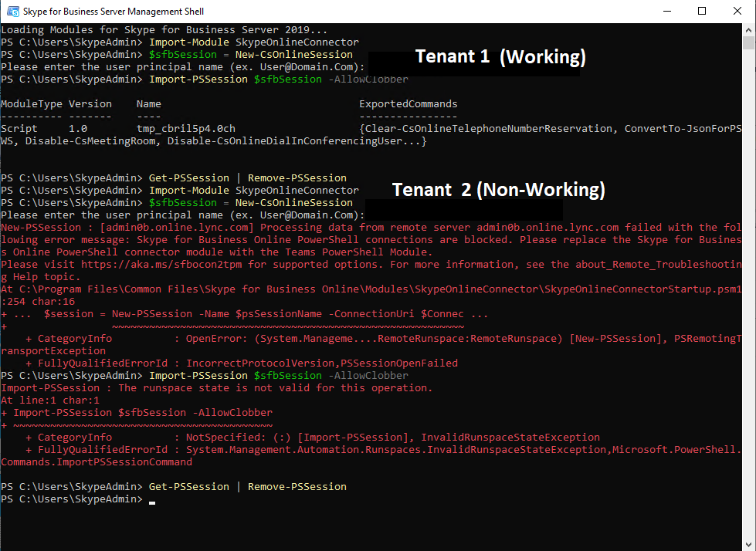Click the Skype for Business title bar icon
Image resolution: width=756 pixels, height=551 pixels.
click(x=13, y=12)
